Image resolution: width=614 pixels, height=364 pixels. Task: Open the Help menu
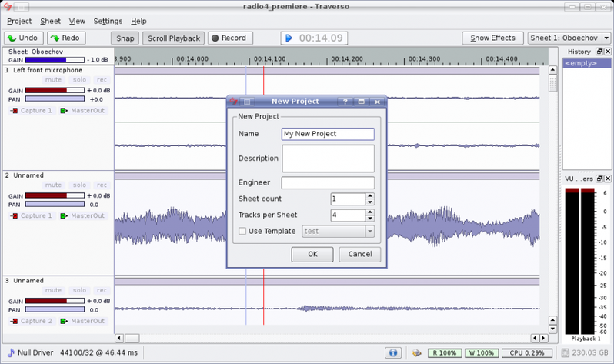pos(138,21)
